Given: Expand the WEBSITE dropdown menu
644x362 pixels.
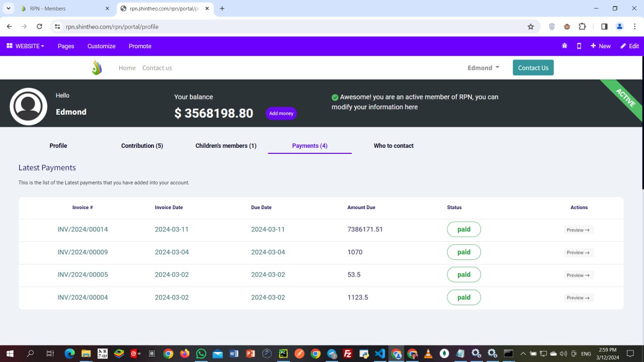Looking at the screenshot, I should tap(25, 46).
